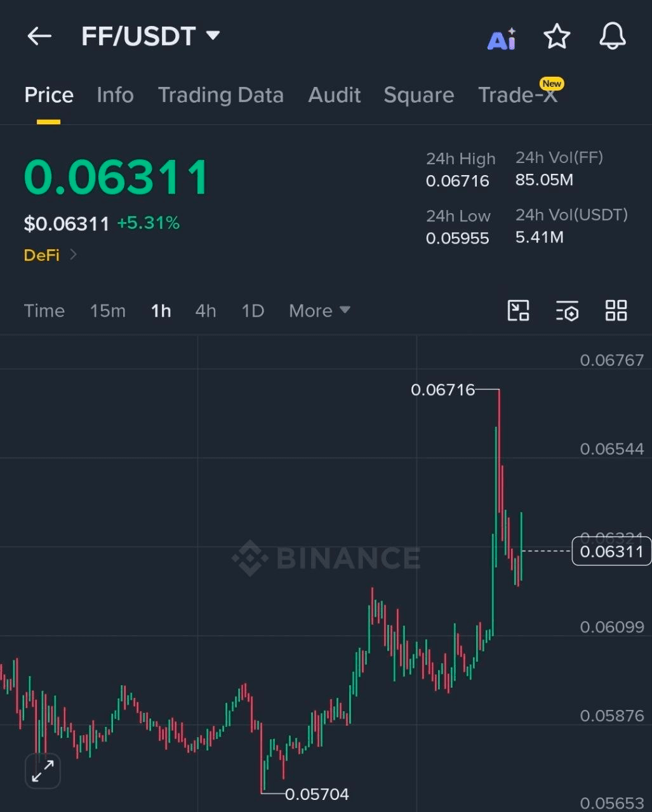Image resolution: width=652 pixels, height=812 pixels.
Task: Switch to the Trading Data tab
Action: point(220,95)
